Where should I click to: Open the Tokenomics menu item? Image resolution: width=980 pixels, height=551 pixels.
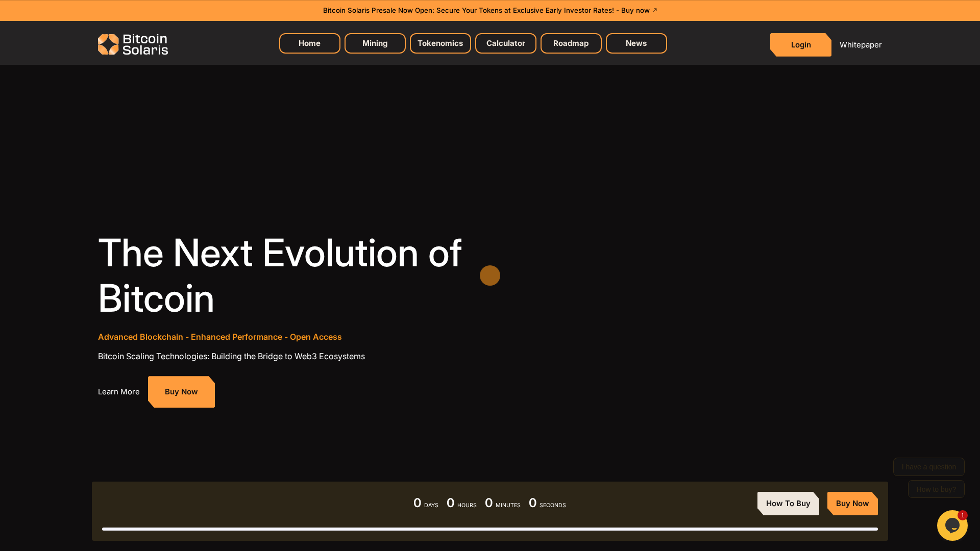click(440, 43)
